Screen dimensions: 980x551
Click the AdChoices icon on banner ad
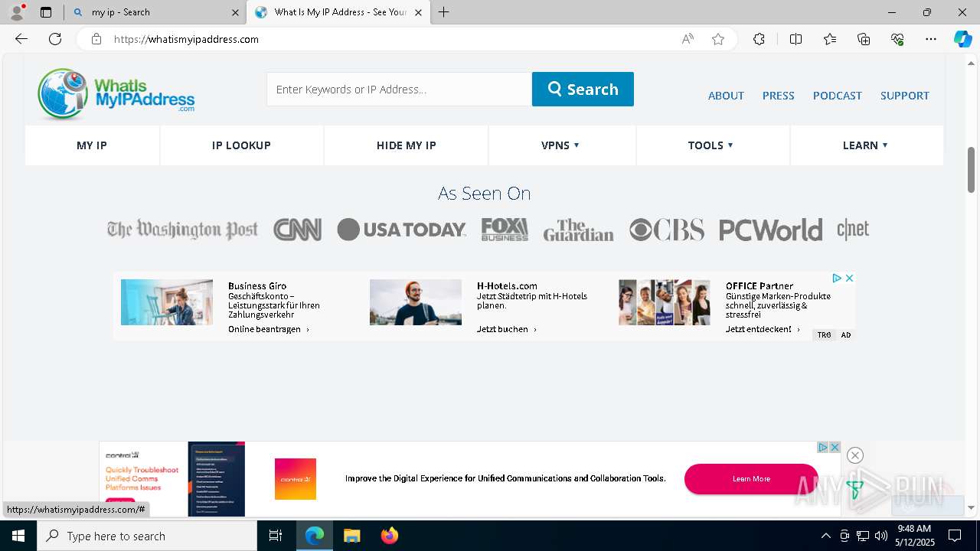coord(837,279)
